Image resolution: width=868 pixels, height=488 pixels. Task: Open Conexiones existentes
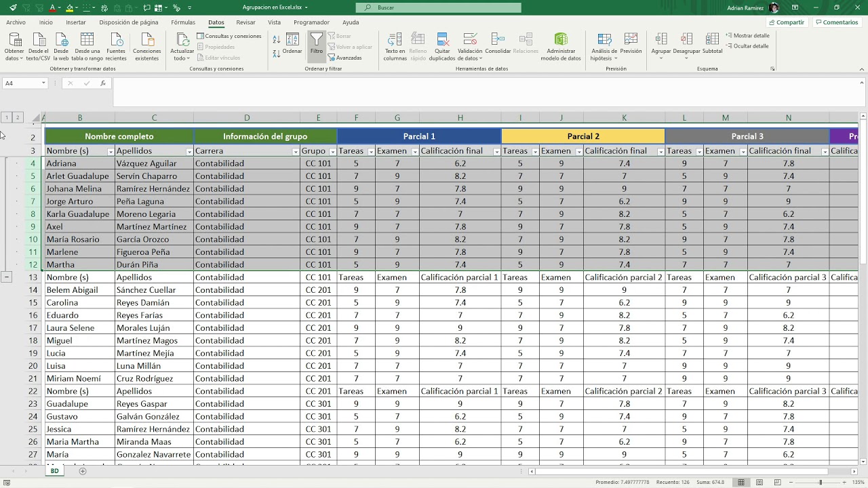[146, 46]
